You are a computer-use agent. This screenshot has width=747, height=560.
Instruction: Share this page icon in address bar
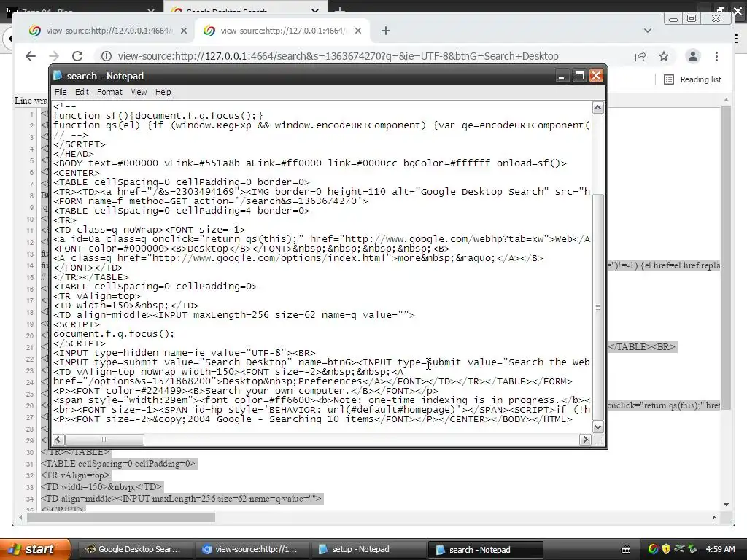[640, 56]
